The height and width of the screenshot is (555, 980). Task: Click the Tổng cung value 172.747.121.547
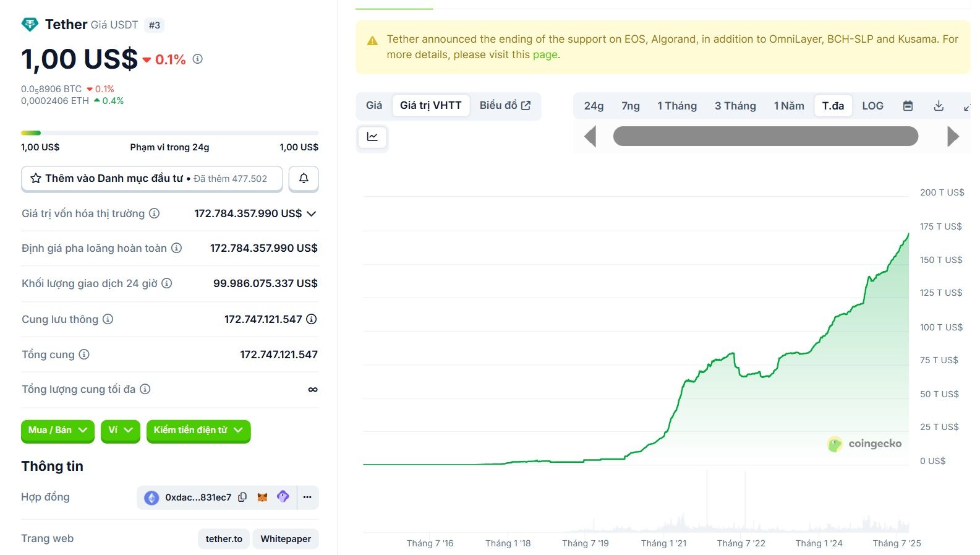279,355
